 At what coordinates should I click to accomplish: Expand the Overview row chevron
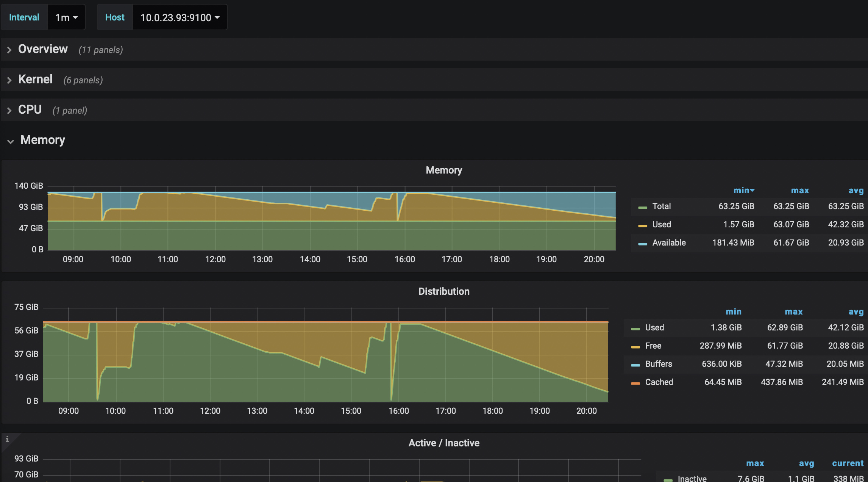(9, 50)
